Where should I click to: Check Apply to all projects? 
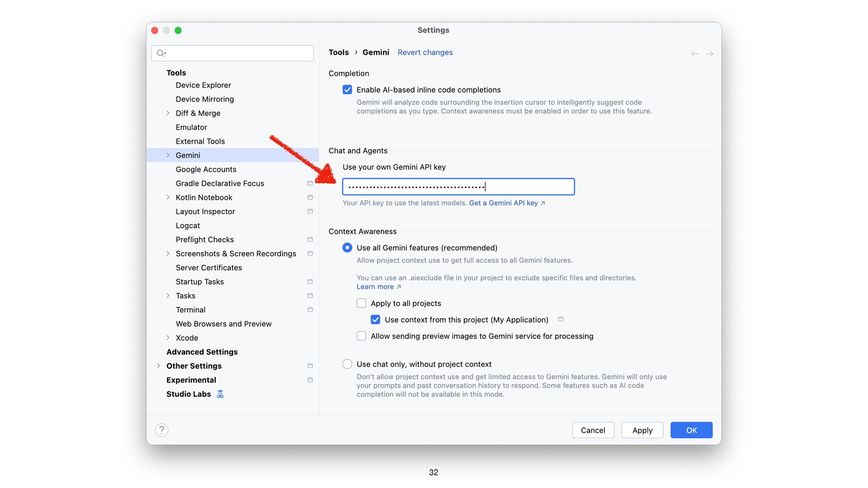pyautogui.click(x=361, y=303)
